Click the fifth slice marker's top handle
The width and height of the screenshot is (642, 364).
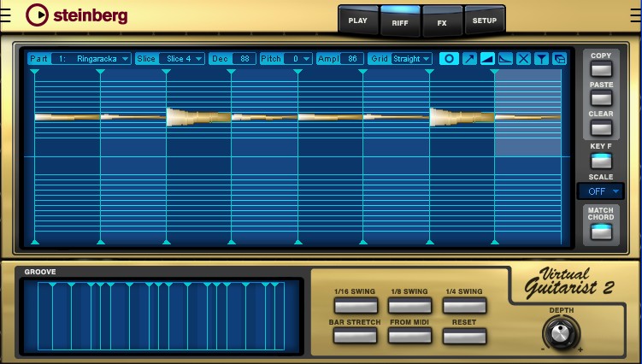[x=297, y=72]
